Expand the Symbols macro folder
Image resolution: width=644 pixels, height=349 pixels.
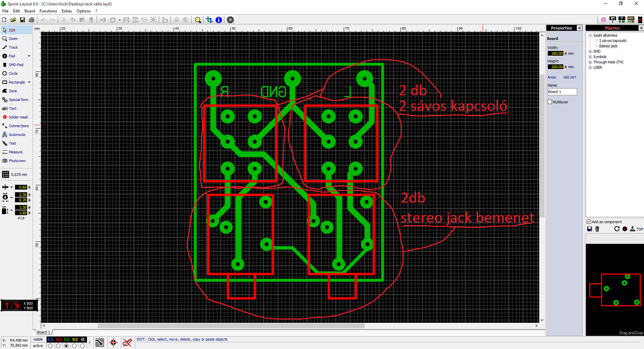(x=590, y=57)
